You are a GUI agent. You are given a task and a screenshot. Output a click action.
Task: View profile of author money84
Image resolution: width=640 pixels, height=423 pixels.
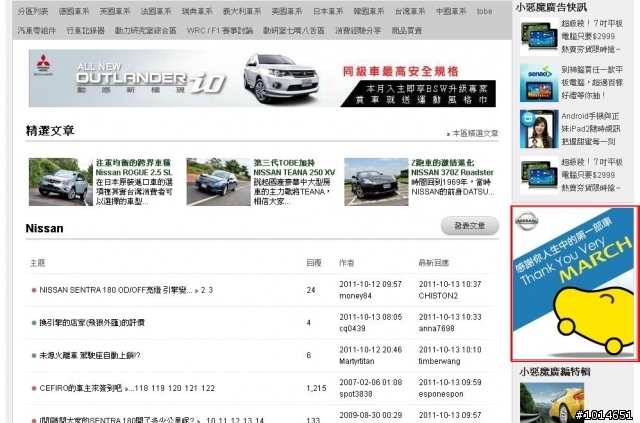pyautogui.click(x=356, y=296)
